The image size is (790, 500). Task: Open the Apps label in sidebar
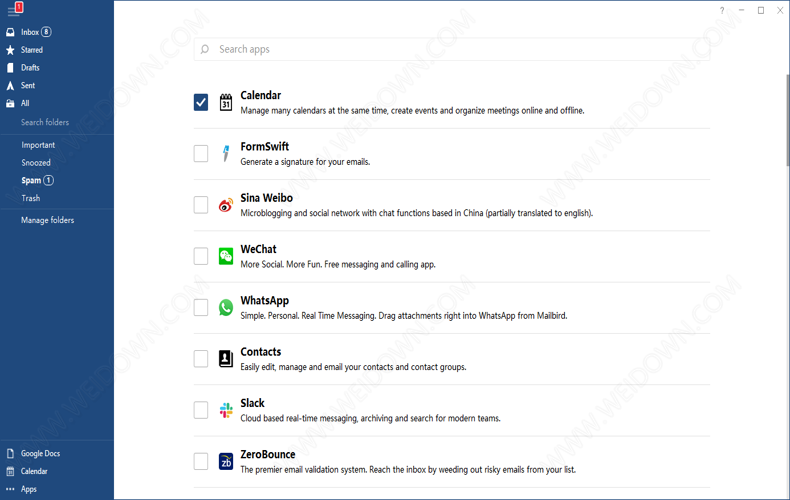pos(29,489)
